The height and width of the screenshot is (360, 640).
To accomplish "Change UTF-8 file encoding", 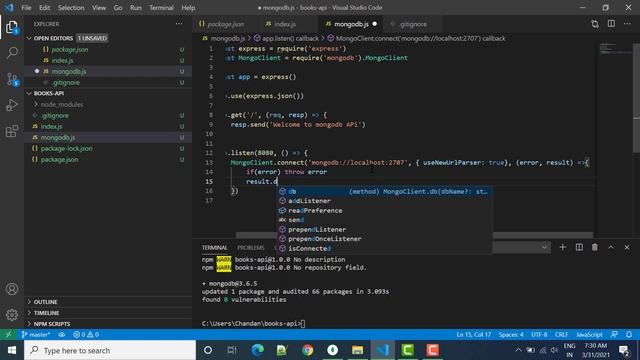I will click(539, 335).
